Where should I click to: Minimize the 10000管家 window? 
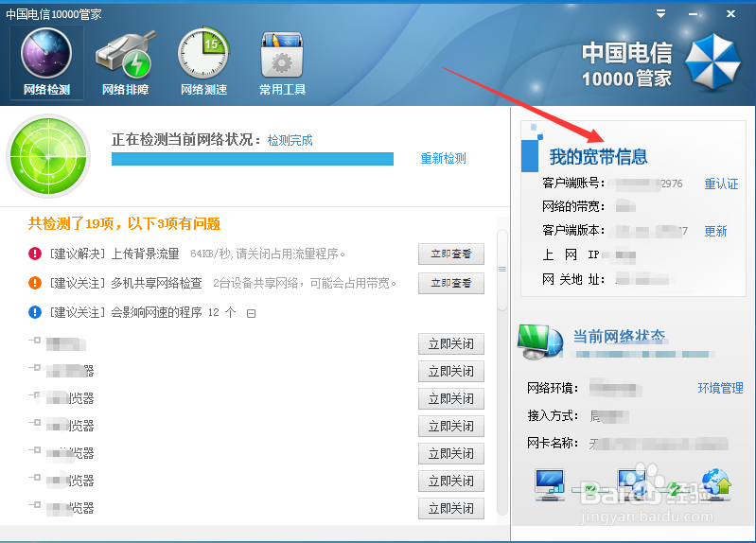(694, 14)
